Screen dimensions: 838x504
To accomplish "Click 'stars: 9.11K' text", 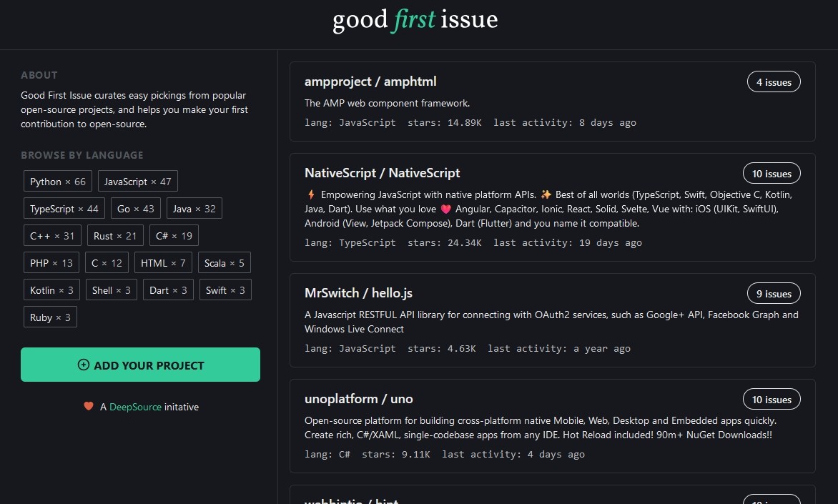I will tap(396, 455).
